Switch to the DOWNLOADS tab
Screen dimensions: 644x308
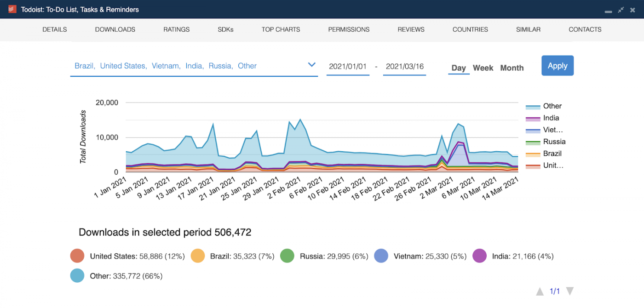coord(115,29)
